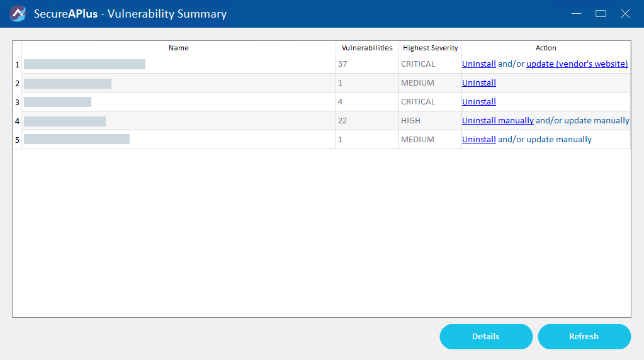644x360 pixels.
Task: Click MEDIUM severity cell in row 2
Action: (430, 83)
